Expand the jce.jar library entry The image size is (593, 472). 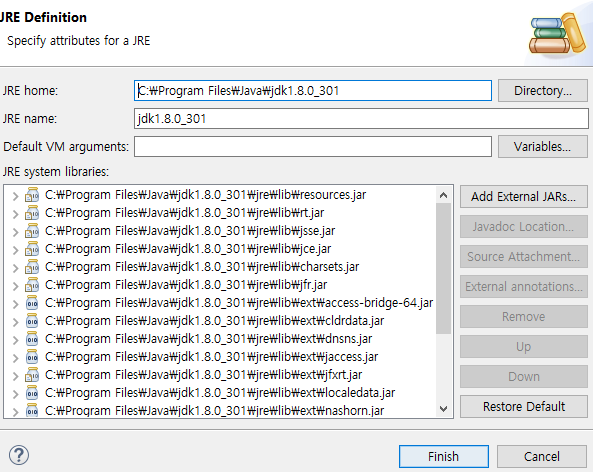pos(15,250)
